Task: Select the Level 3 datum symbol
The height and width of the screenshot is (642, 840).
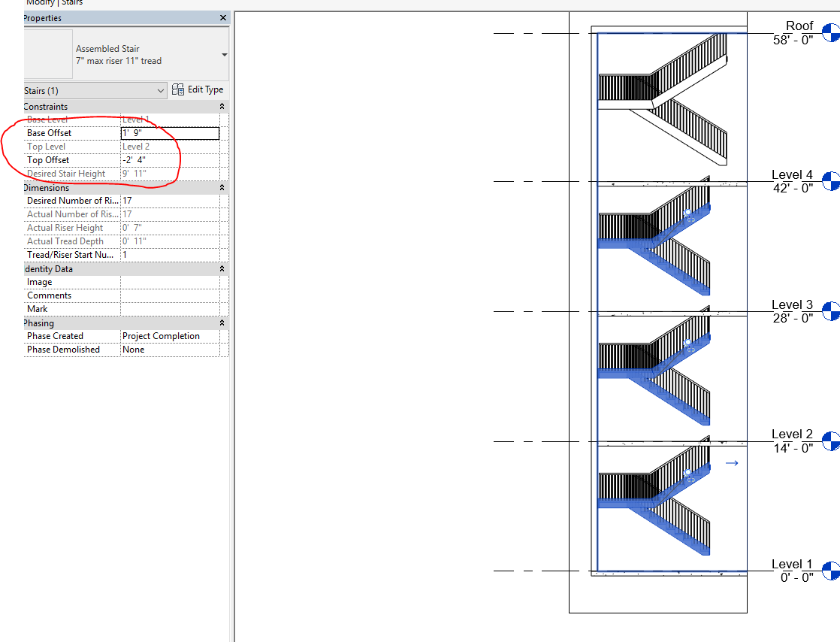Action: point(829,310)
